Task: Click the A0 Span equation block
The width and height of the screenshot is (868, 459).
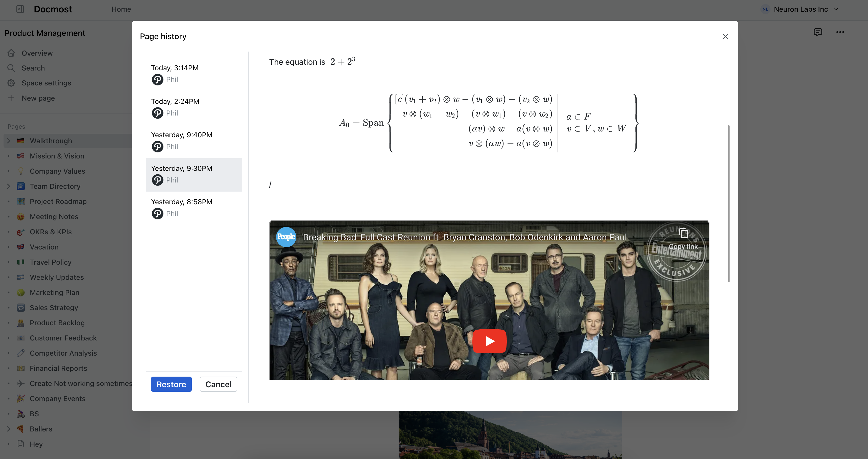Action: 489,123
